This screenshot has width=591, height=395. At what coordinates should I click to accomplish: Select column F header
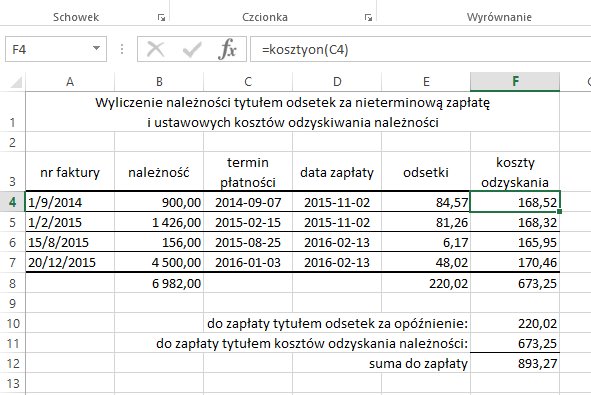(515, 82)
